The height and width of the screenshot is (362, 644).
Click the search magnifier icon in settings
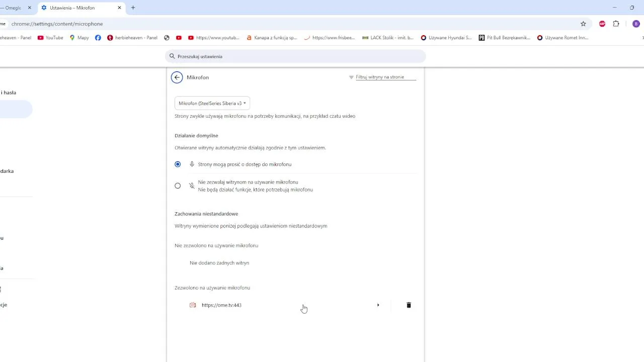(172, 56)
